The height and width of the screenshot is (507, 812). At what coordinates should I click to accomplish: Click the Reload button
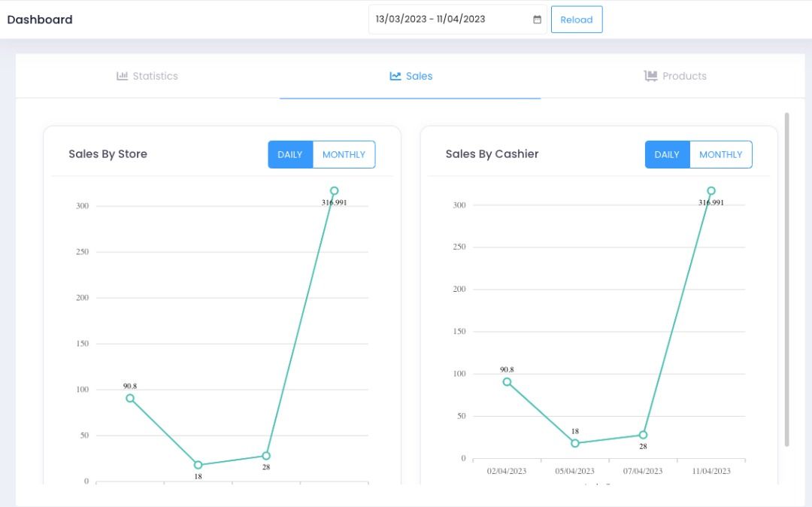click(577, 20)
